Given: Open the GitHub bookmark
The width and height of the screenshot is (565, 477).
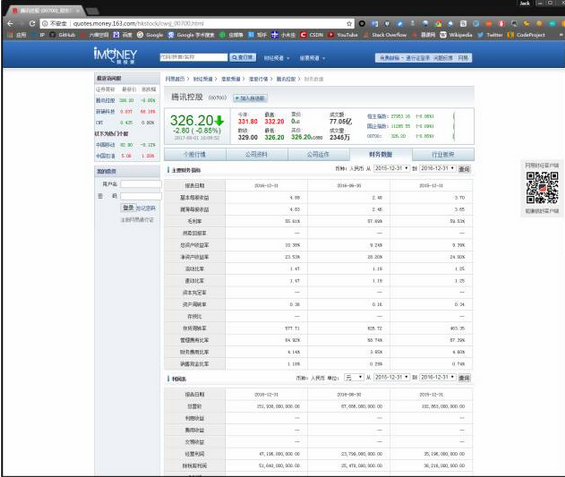Looking at the screenshot, I should tap(63, 35).
